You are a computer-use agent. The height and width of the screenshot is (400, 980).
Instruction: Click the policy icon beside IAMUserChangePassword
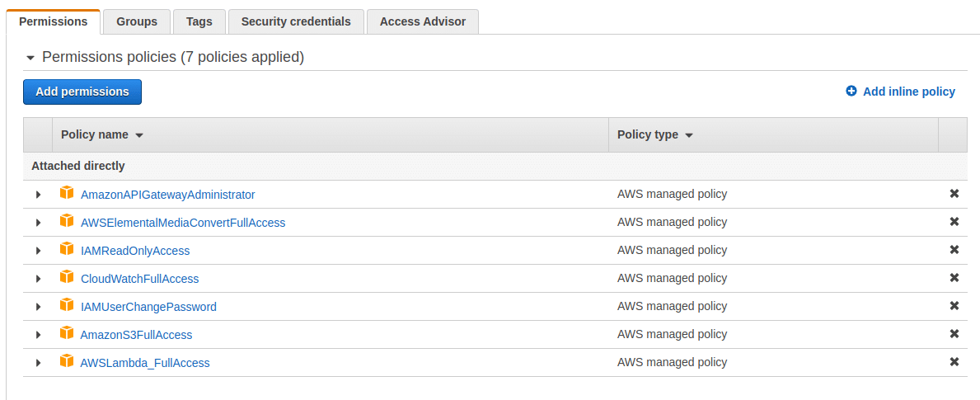coord(67,306)
